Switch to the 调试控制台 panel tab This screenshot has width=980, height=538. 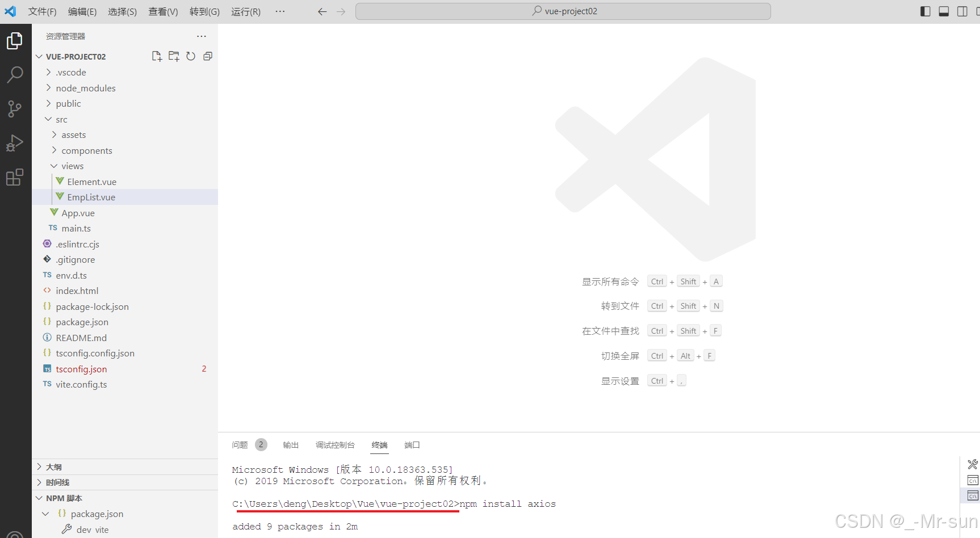pos(335,445)
